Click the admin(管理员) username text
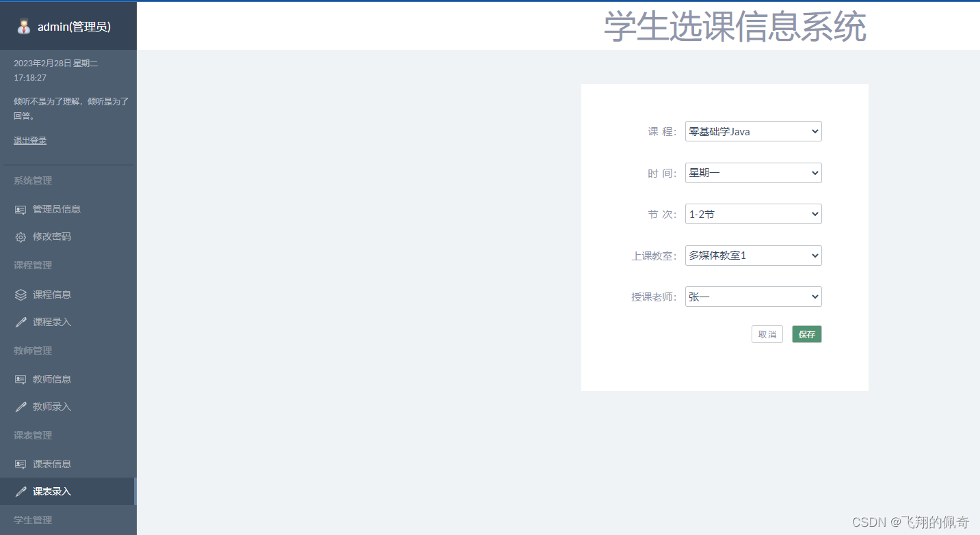The width and height of the screenshot is (980, 535). (74, 27)
